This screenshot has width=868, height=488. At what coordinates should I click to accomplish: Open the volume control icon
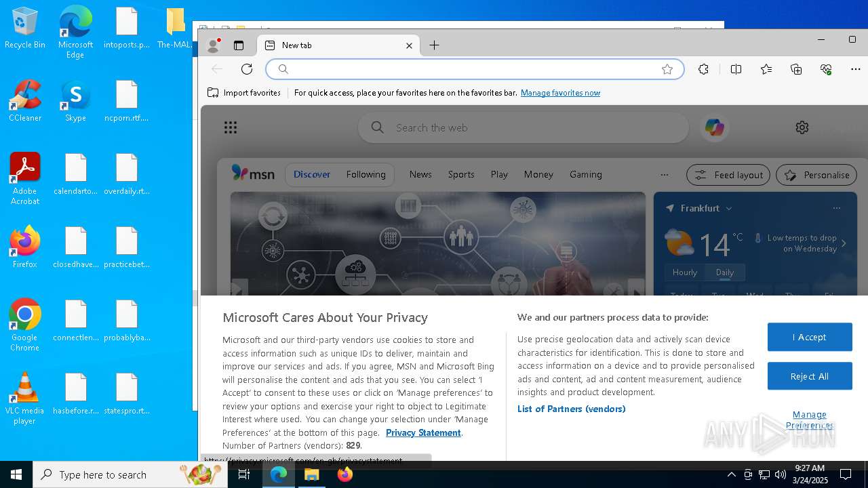point(781,474)
